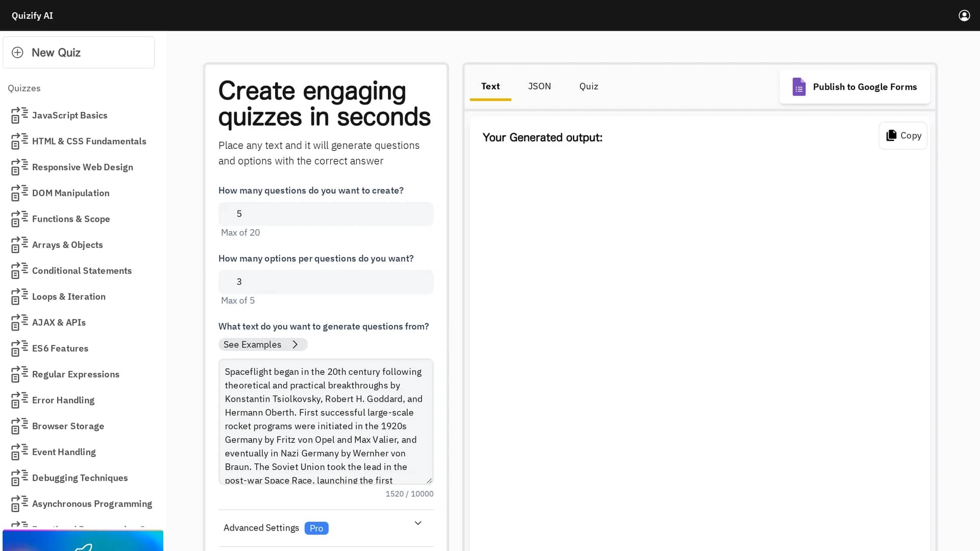Image resolution: width=980 pixels, height=551 pixels.
Task: Open the Browser Storage quiz
Action: [68, 427]
